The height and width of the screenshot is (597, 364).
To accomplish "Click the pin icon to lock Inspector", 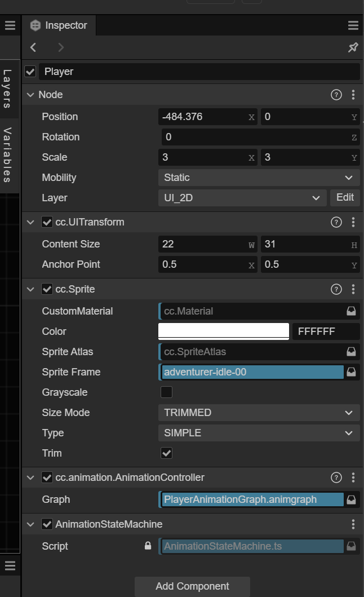I will click(x=353, y=48).
